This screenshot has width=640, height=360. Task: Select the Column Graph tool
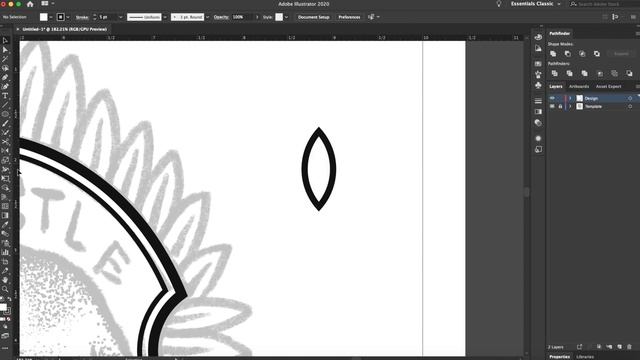click(x=5, y=252)
